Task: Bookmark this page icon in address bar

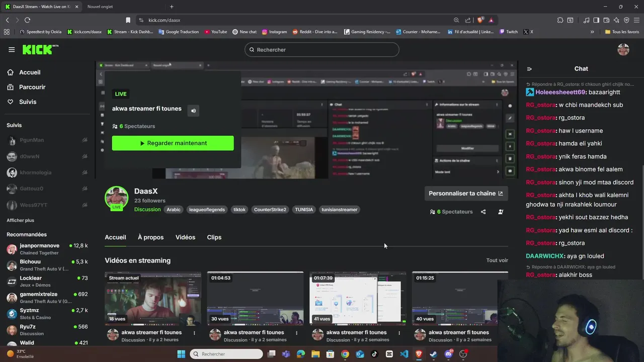Action: coord(128,20)
